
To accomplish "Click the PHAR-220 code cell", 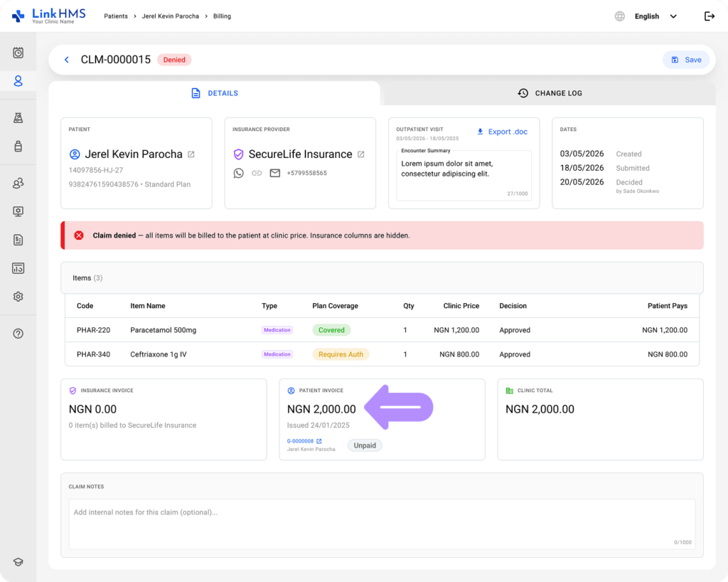I will coord(93,330).
